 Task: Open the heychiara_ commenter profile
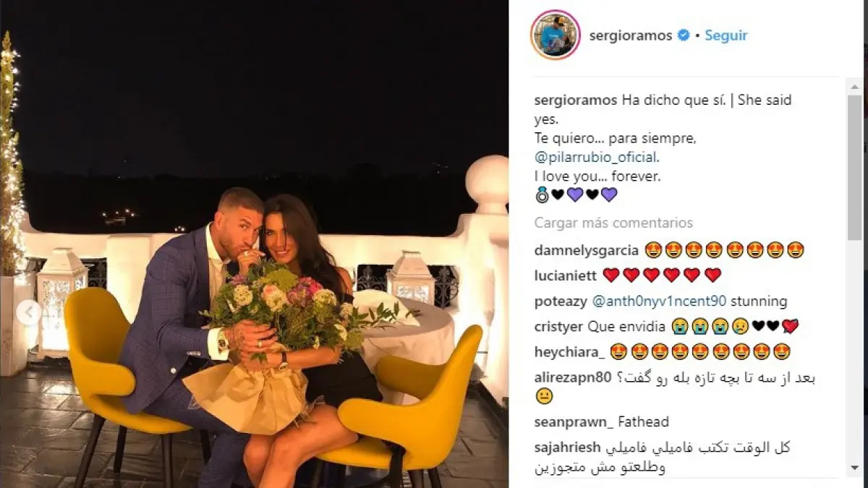point(571,351)
